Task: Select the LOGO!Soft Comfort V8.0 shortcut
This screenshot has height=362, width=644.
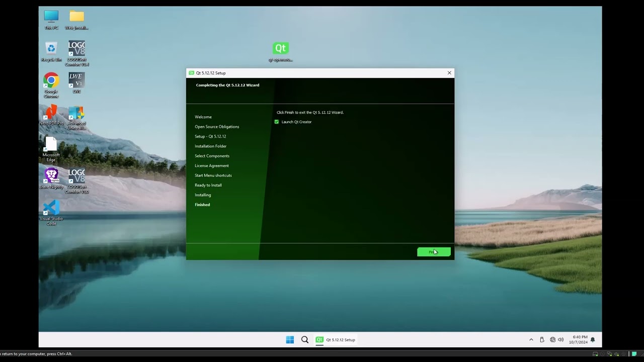Action: coord(76,181)
